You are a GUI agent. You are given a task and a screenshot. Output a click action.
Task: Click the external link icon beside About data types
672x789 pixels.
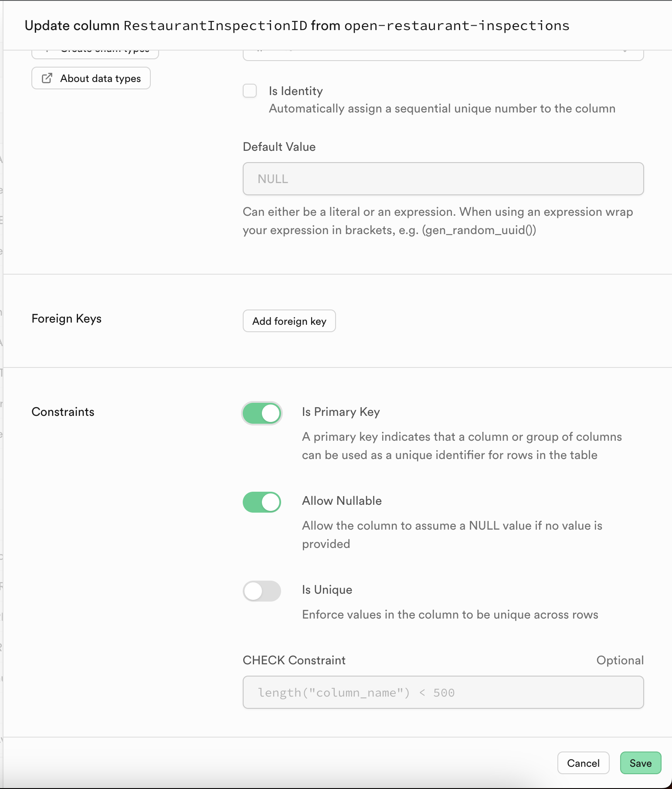click(47, 78)
